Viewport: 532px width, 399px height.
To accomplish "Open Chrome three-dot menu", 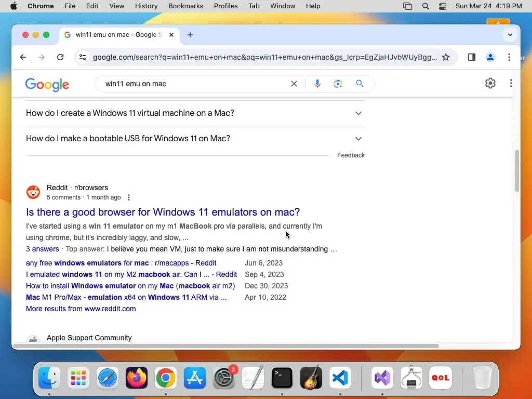I will (x=509, y=57).
